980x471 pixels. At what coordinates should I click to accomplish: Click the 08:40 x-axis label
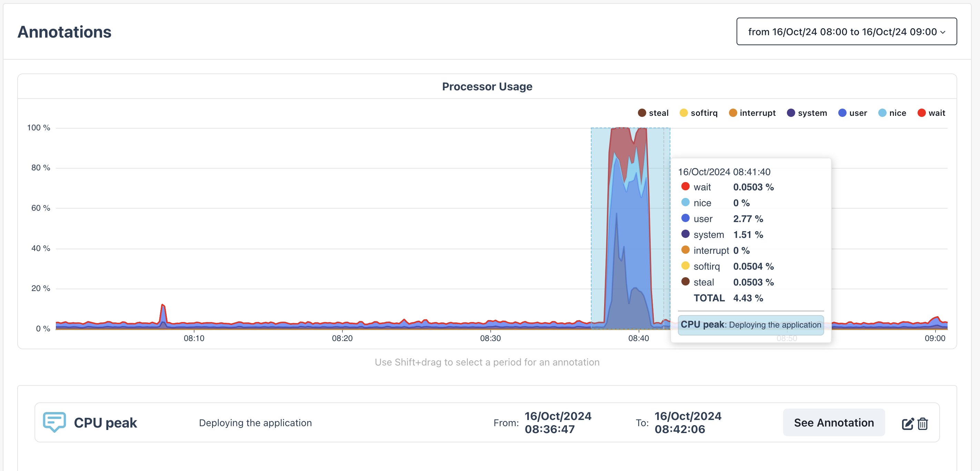[638, 338]
